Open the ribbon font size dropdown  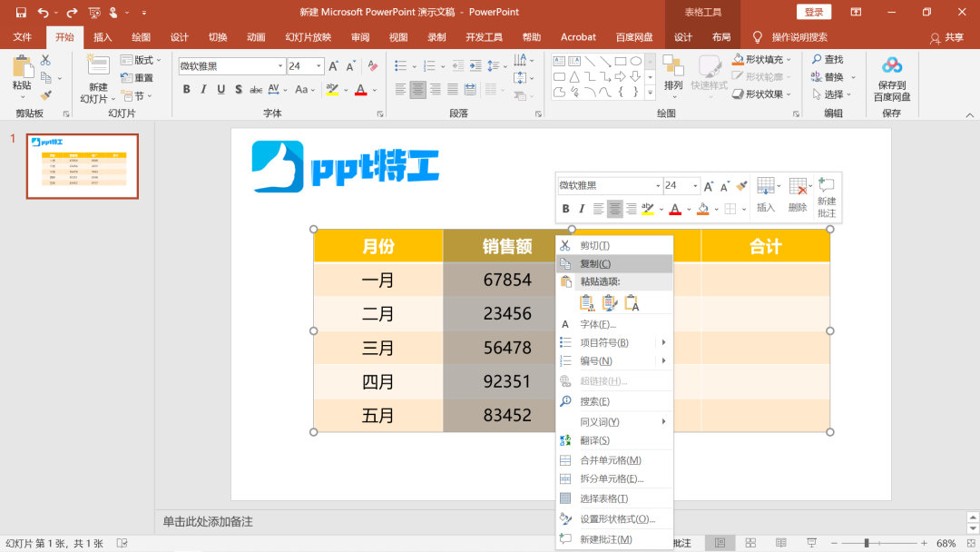pos(318,66)
